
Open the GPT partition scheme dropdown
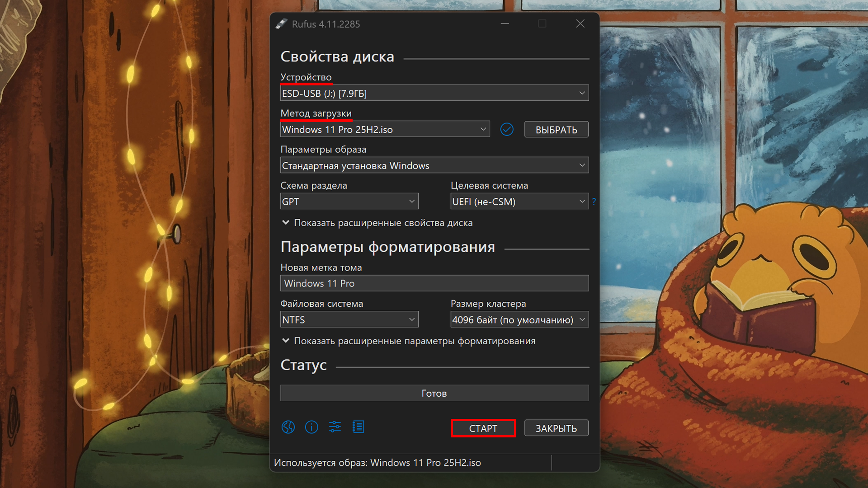[349, 202]
